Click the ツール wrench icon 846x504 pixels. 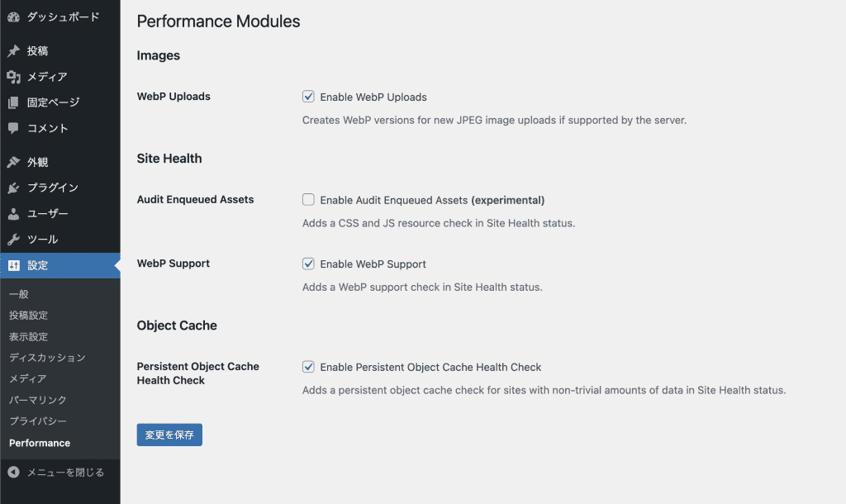point(13,239)
